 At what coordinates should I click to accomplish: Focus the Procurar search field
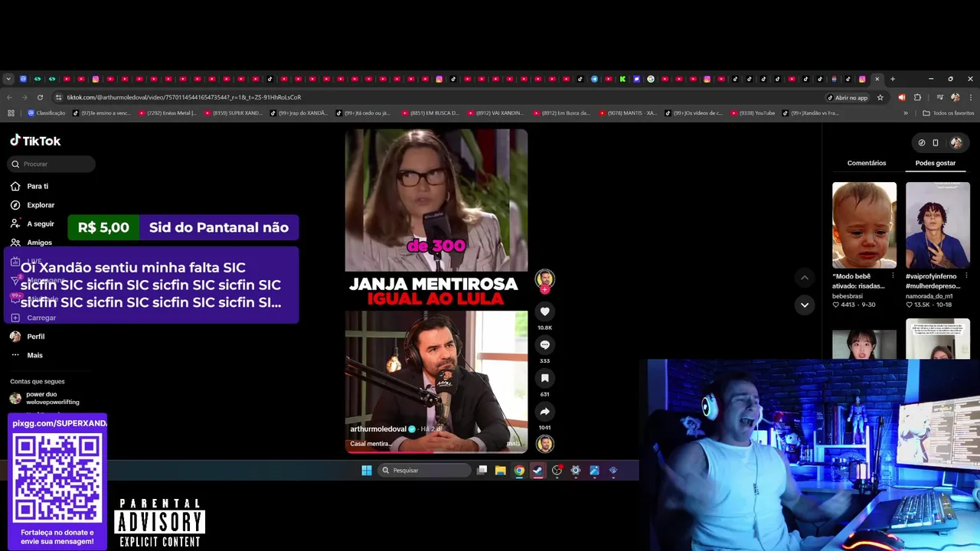[x=52, y=164]
